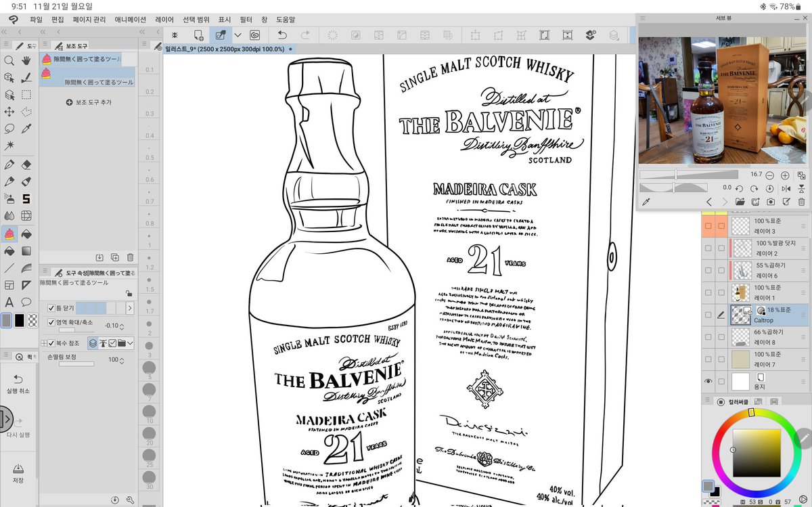812x507 pixels.
Task: Show the 레이어 8 layer via eye column
Action: [708, 336]
